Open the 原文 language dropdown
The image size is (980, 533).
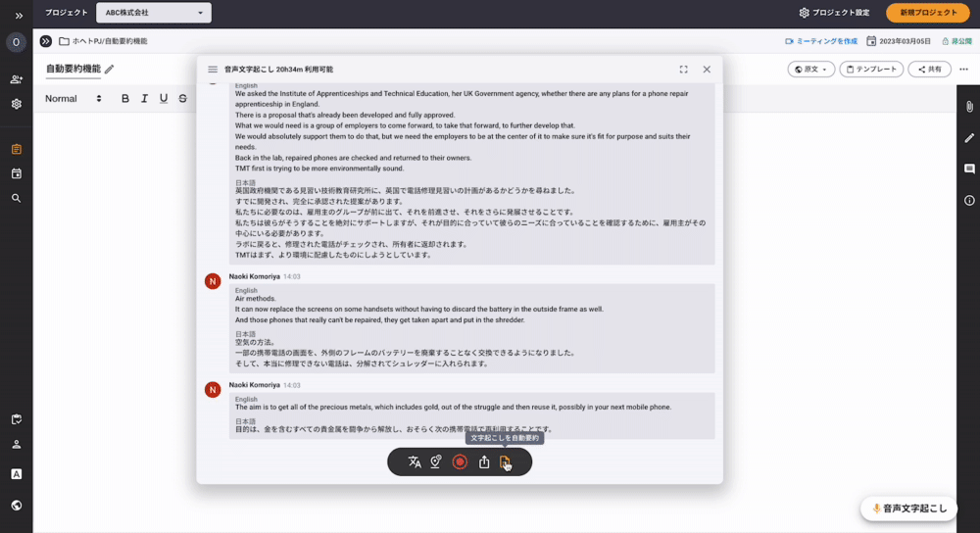(x=810, y=70)
